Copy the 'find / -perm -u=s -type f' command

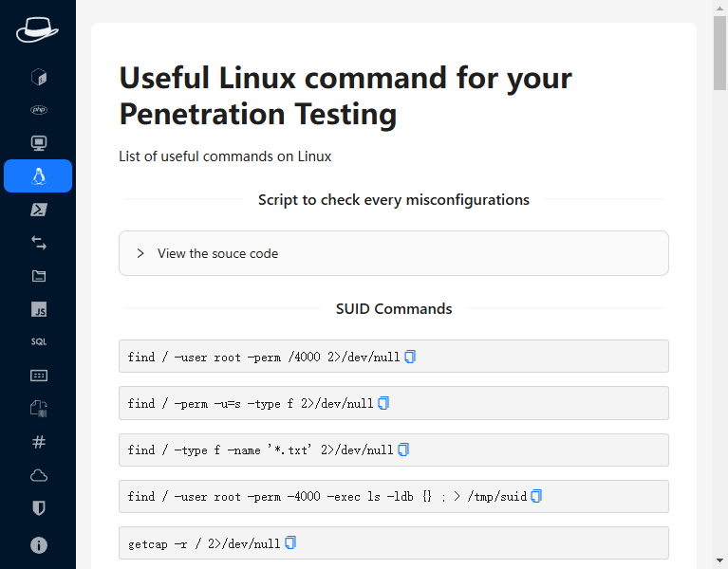383,403
